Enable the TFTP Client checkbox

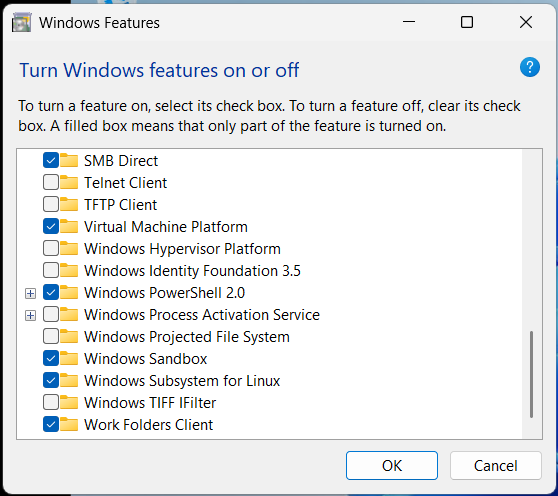[x=51, y=205]
